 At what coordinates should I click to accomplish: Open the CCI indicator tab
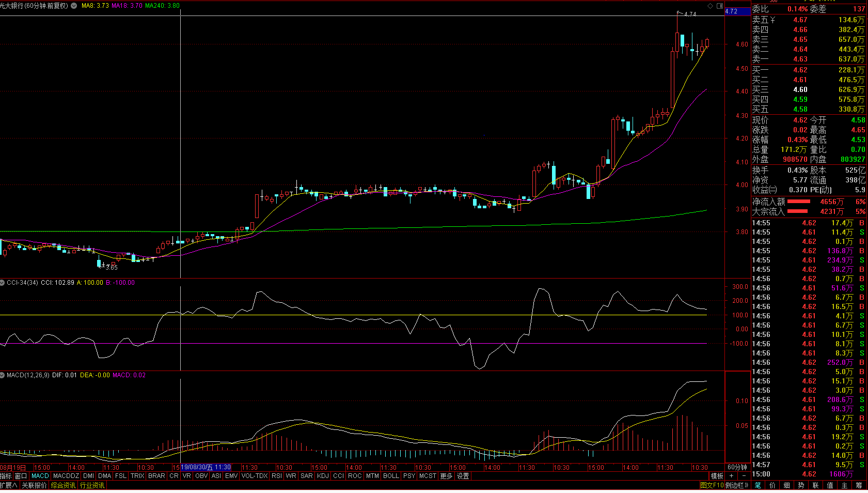pyautogui.click(x=338, y=476)
